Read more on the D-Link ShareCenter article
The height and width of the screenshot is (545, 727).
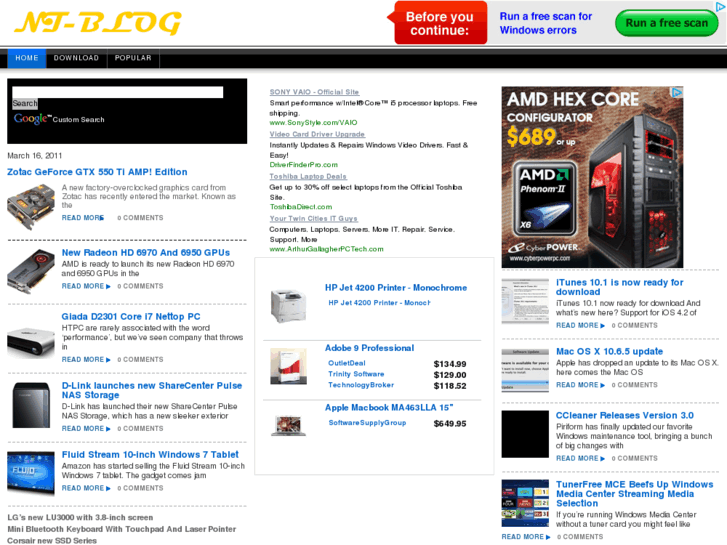(x=86, y=429)
